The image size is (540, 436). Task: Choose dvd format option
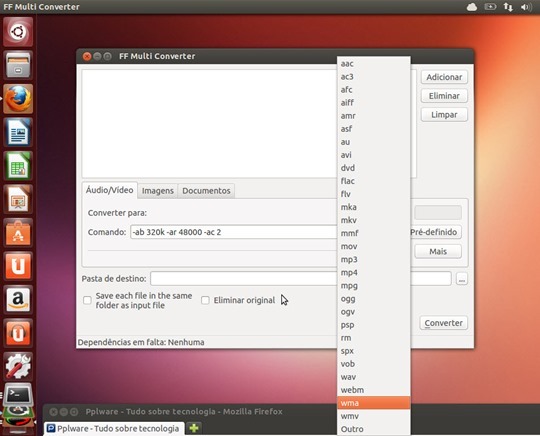point(374,168)
